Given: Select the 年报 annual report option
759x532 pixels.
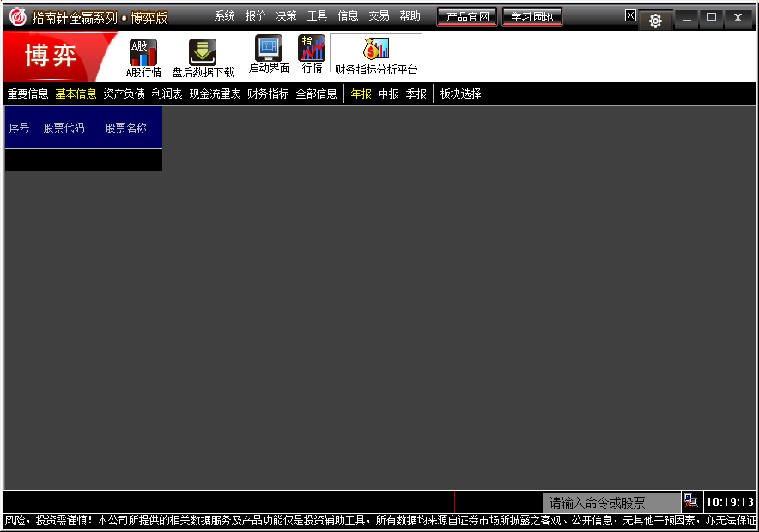Looking at the screenshot, I should tap(361, 94).
